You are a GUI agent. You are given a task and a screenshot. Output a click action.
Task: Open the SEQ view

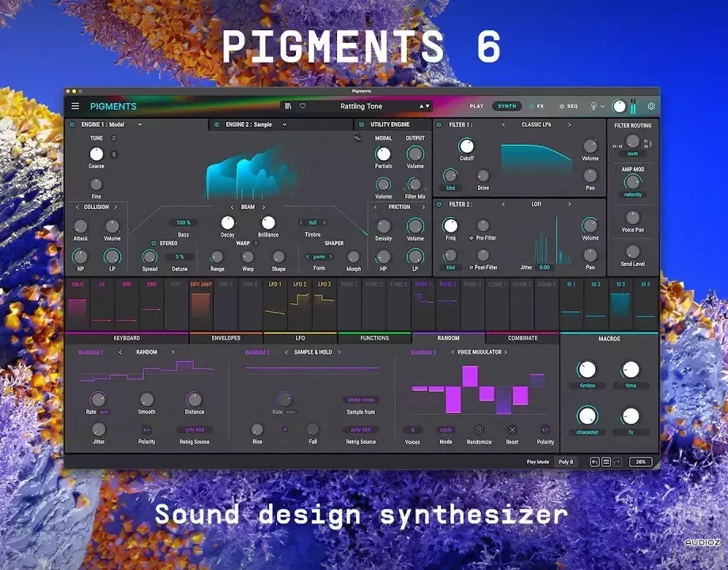[x=572, y=106]
